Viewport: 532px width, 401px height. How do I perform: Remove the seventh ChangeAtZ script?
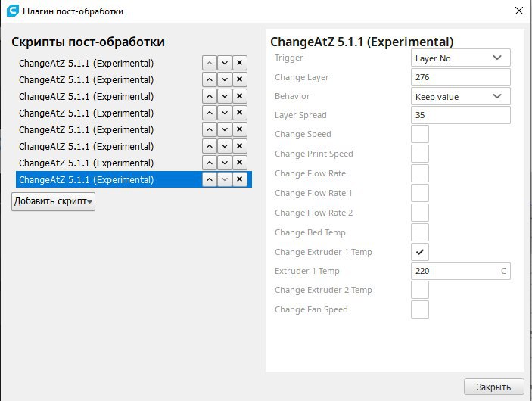[240, 163]
